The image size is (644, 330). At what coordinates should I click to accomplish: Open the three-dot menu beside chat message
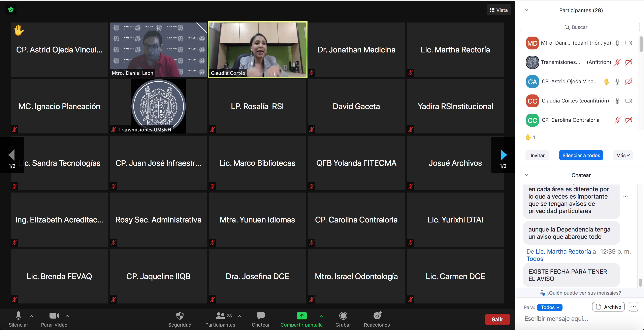pos(625,196)
